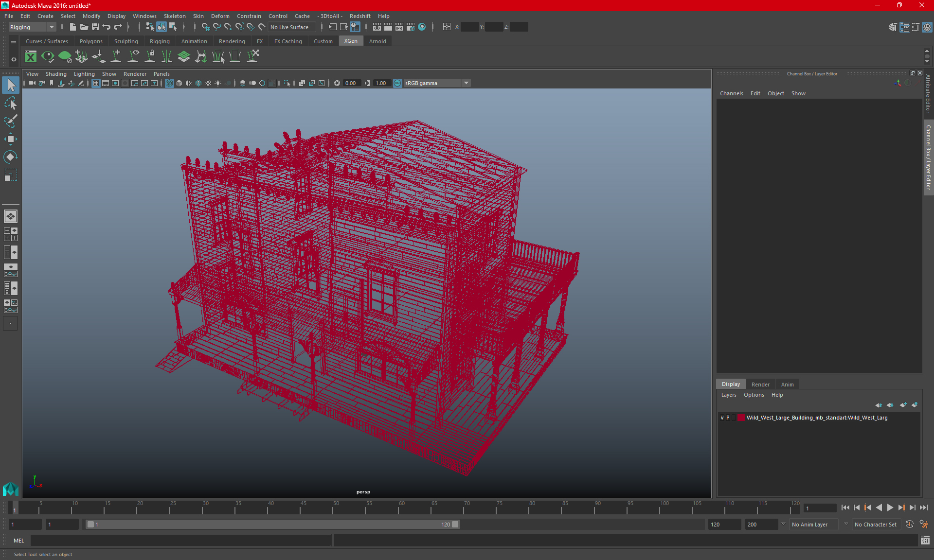This screenshot has width=934, height=560.
Task: Open the viewport Shading menu
Action: click(56, 74)
